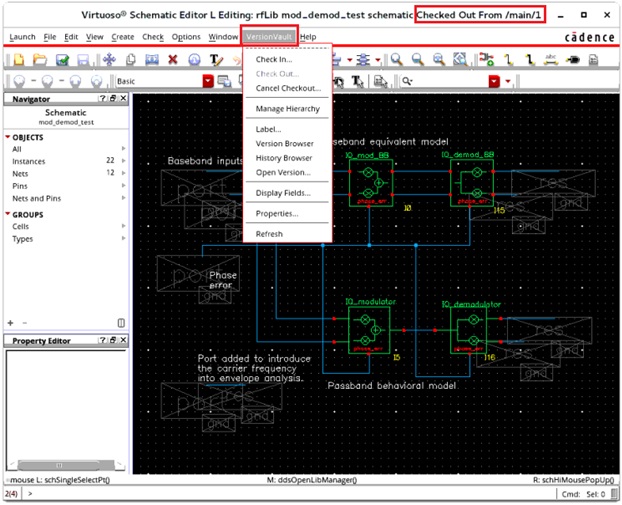This screenshot has height=505, width=622.
Task: Expand the Nets row arrow
Action: (124, 173)
